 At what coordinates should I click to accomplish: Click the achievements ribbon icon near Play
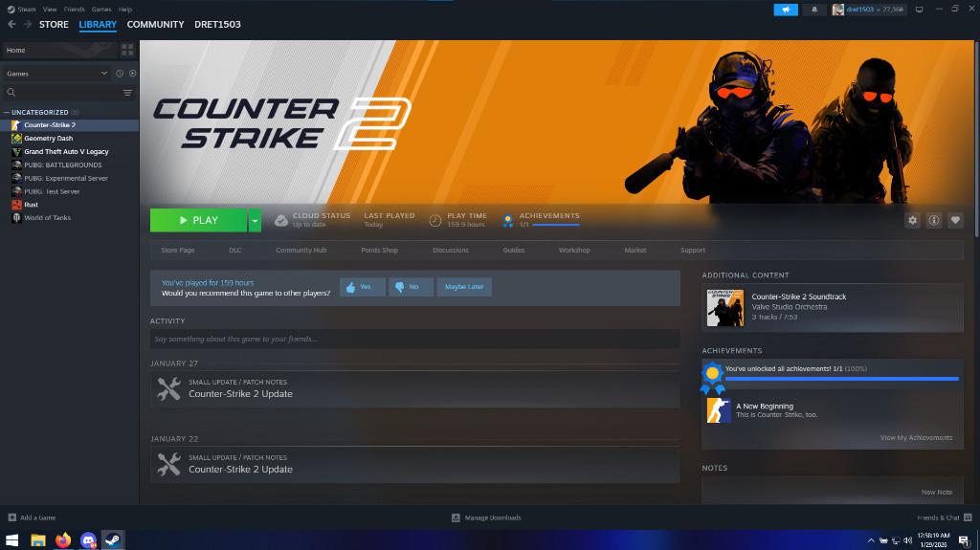click(508, 220)
